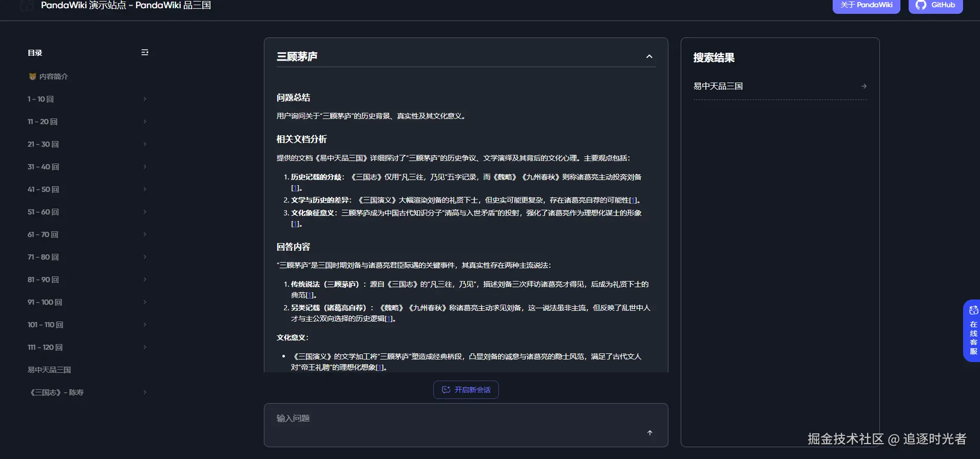
Task: Expand the 11 - 20 回 chevron
Action: (145, 122)
